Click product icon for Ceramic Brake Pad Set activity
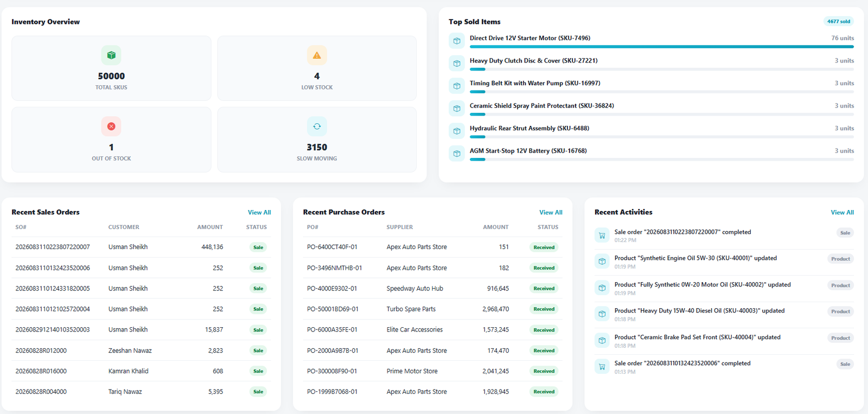The width and height of the screenshot is (868, 414). coord(602,341)
